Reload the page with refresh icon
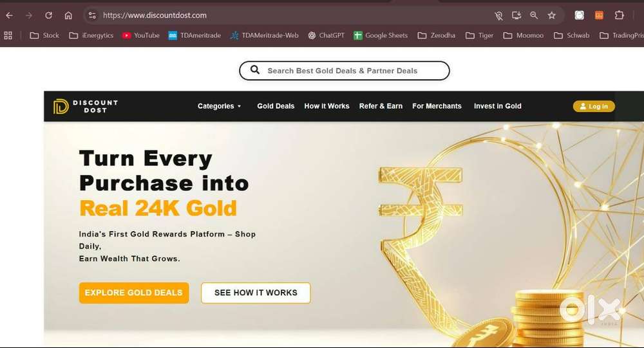Screen dimensions: 644x348 click(x=48, y=15)
